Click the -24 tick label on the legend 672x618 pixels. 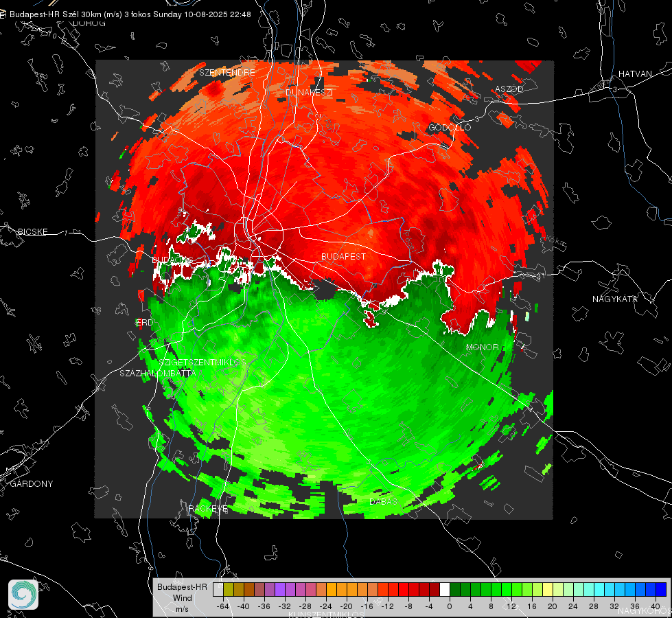(326, 606)
